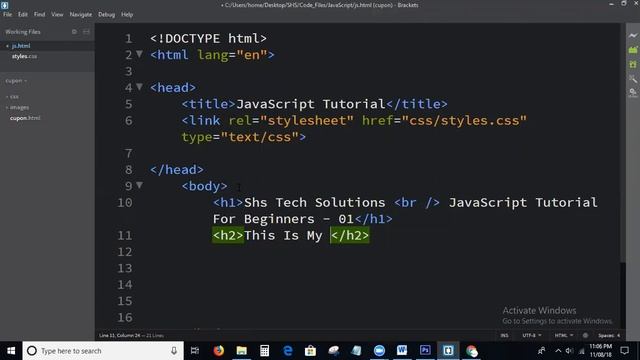Viewport: 640px width, 360px height.
Task: Click the Windows Start button
Action: (x=11, y=351)
